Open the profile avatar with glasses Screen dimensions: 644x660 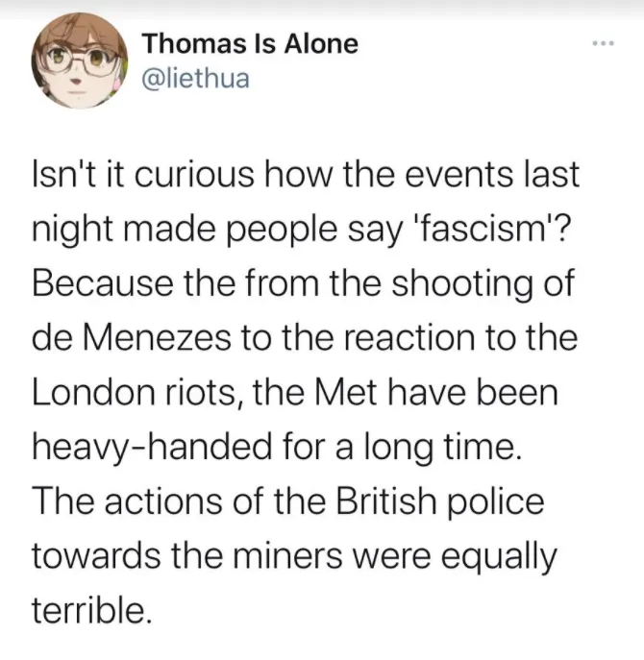coord(80,61)
